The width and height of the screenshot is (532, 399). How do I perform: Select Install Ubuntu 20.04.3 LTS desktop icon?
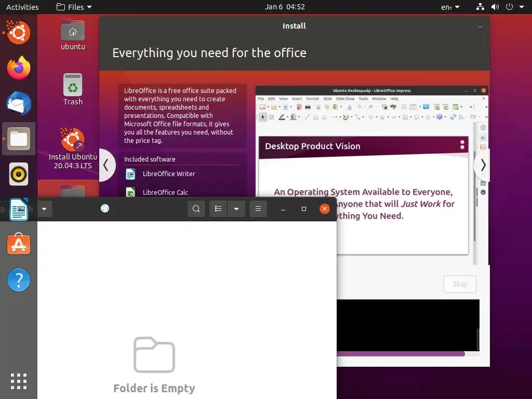point(73,149)
